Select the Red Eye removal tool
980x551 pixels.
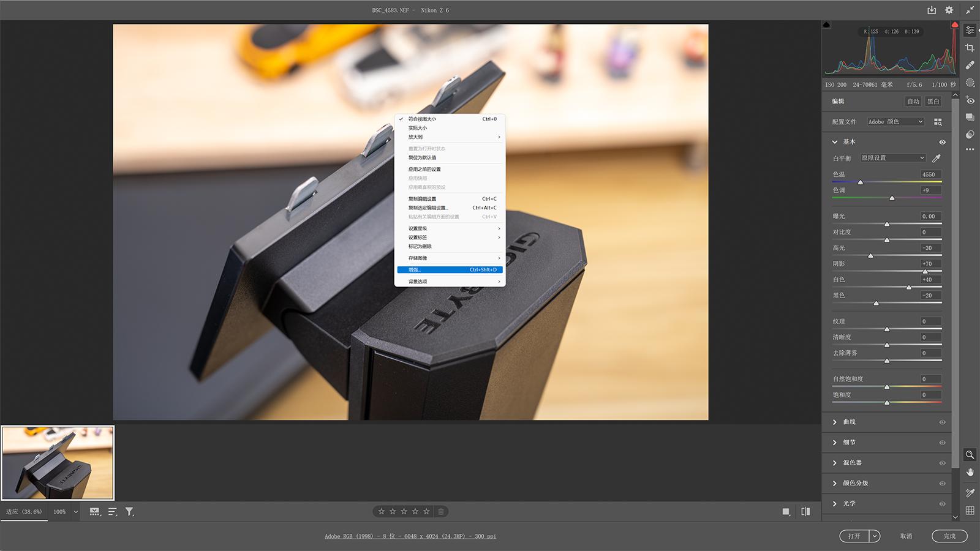(x=970, y=100)
